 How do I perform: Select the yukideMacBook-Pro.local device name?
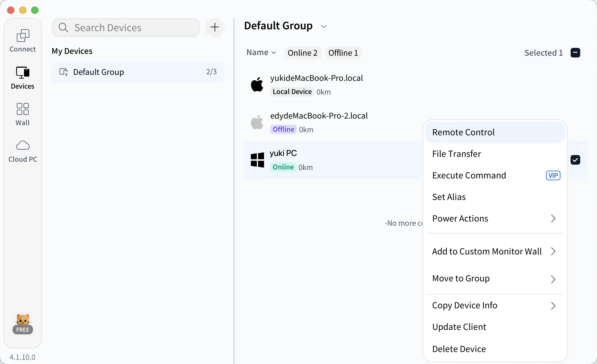click(x=316, y=78)
